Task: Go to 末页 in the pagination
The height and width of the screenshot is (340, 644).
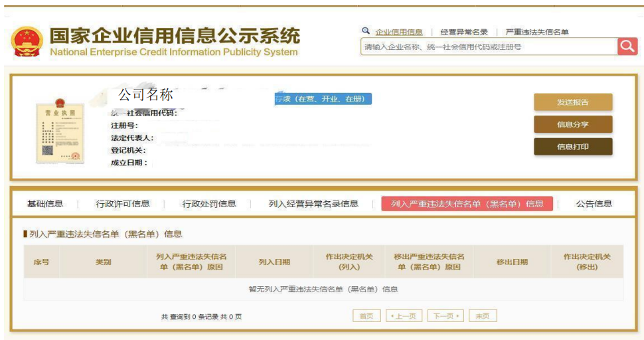Action: pos(483,316)
